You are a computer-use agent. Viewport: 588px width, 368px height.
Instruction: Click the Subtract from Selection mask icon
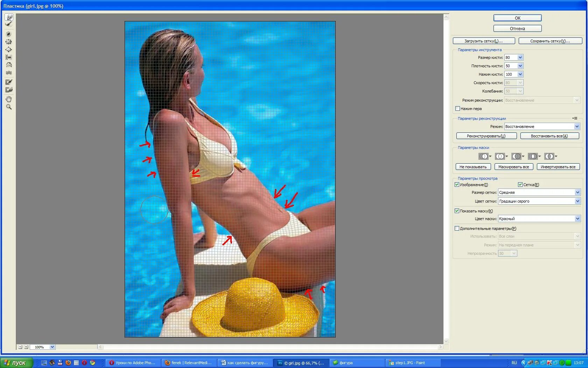pos(516,156)
